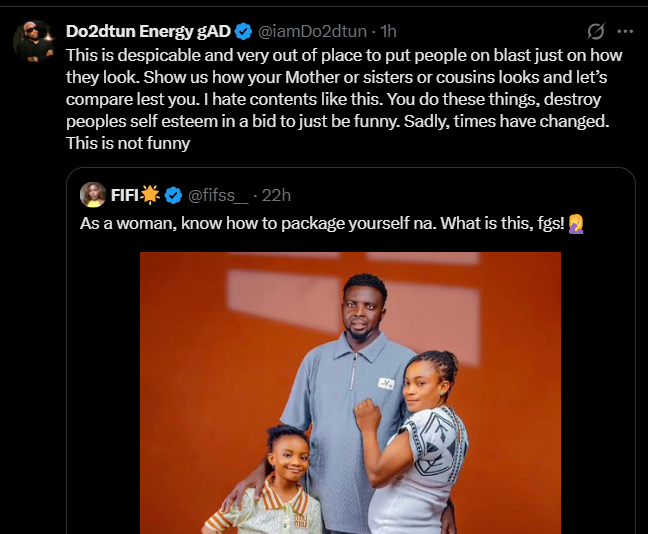
Task: Open Do2dtun's profile avatar
Action: tap(34, 40)
